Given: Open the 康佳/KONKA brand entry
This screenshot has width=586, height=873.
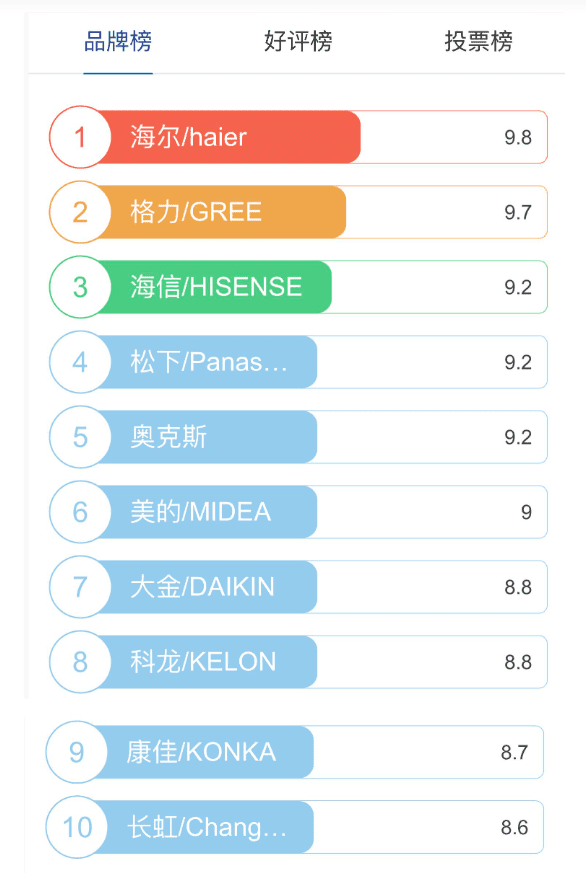Looking at the screenshot, I should tap(294, 752).
